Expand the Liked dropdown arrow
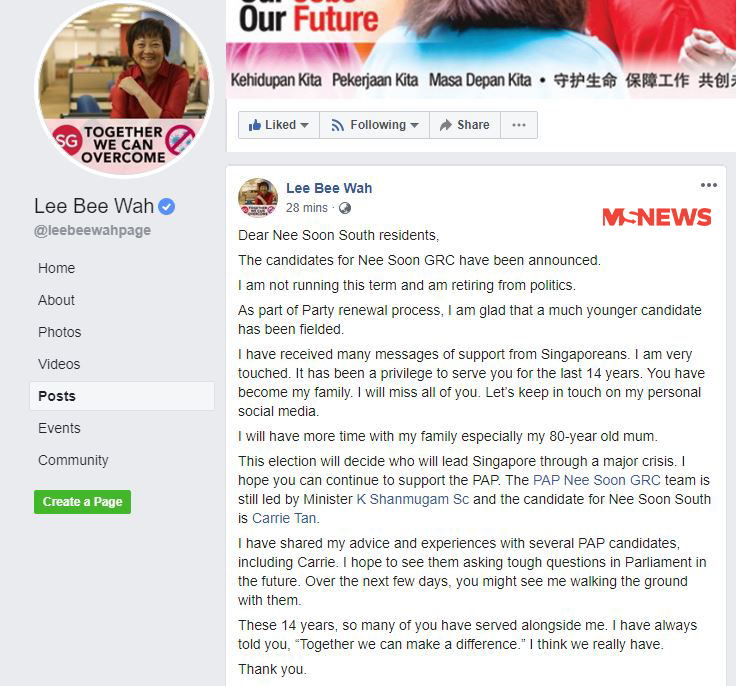The image size is (736, 686). pyautogui.click(x=304, y=125)
